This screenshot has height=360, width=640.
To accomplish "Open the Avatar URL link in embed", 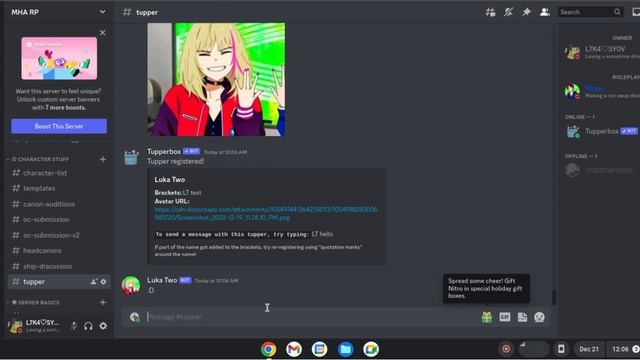I will point(266,213).
